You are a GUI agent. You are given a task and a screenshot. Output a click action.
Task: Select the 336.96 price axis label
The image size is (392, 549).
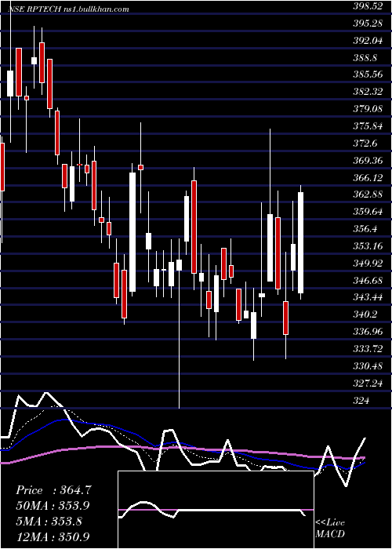[368, 332]
